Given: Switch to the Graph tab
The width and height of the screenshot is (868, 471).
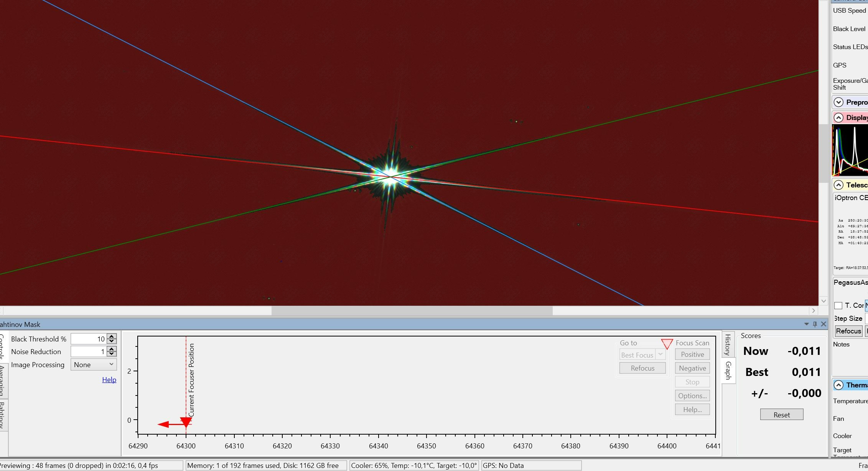Looking at the screenshot, I should click(x=728, y=370).
